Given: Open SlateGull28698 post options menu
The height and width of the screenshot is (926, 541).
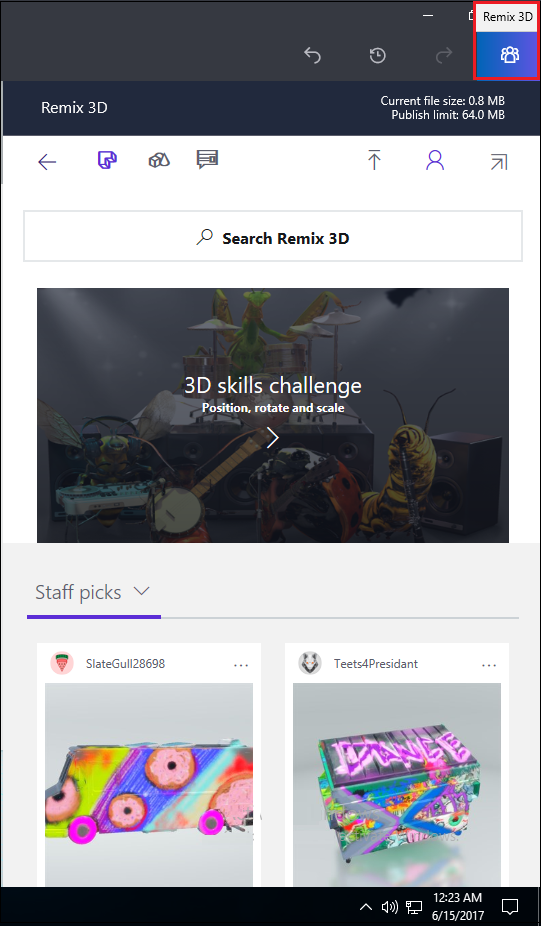Looking at the screenshot, I should click(241, 665).
